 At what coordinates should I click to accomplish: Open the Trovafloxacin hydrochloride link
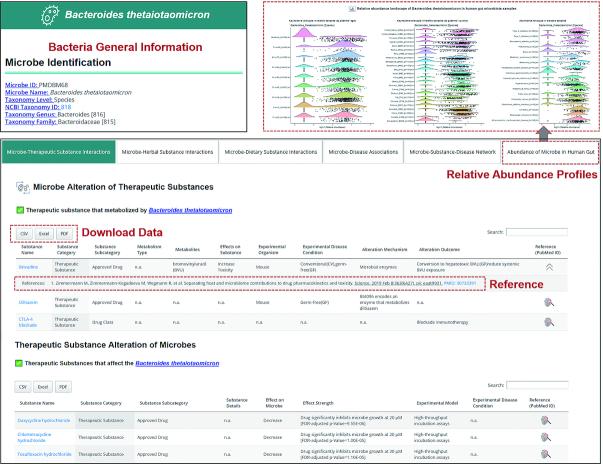coord(44,454)
